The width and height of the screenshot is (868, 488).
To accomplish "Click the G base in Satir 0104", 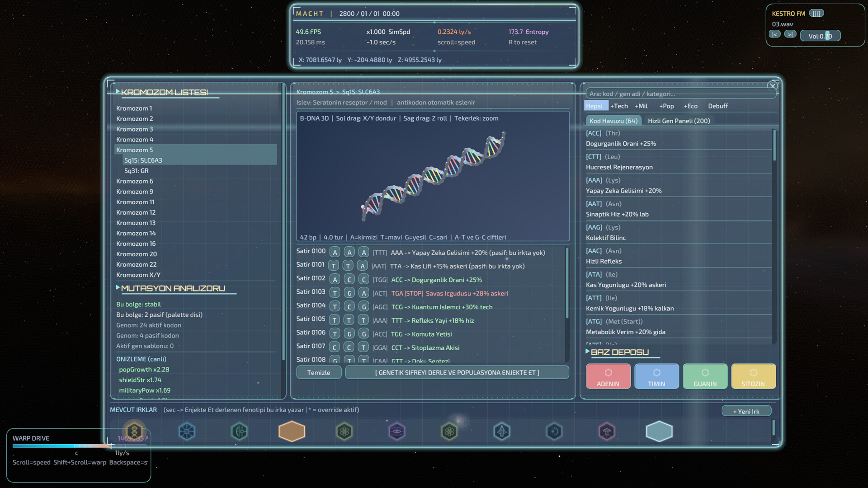I will [364, 307].
